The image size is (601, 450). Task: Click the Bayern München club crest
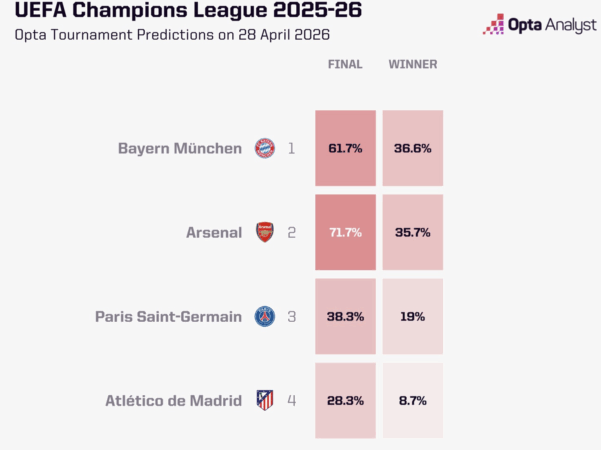(x=264, y=148)
